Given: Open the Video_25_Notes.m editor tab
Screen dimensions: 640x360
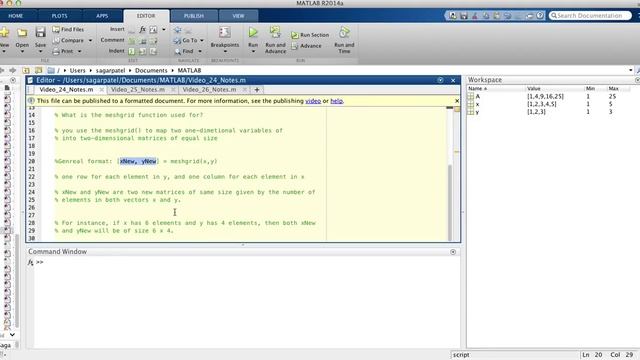Looking at the screenshot, I should [138, 89].
